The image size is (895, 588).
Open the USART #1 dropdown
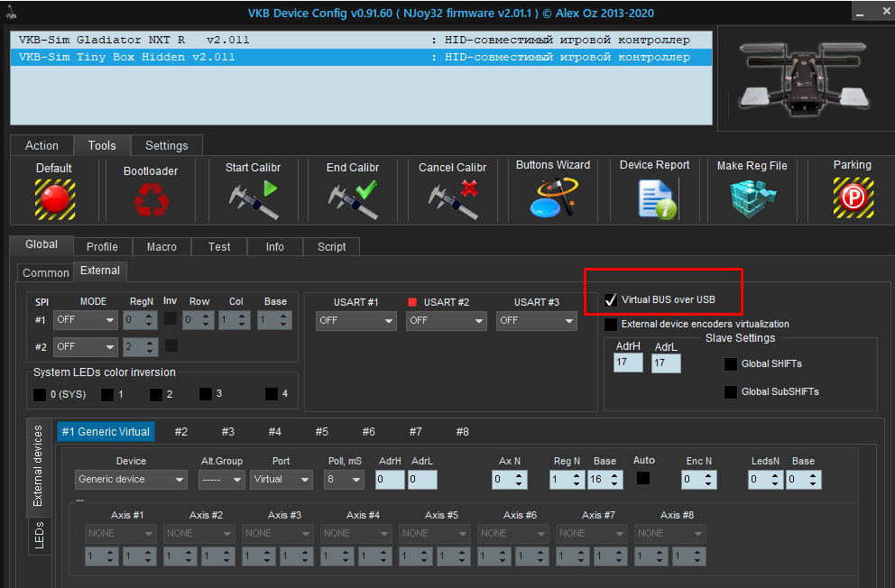click(x=356, y=320)
